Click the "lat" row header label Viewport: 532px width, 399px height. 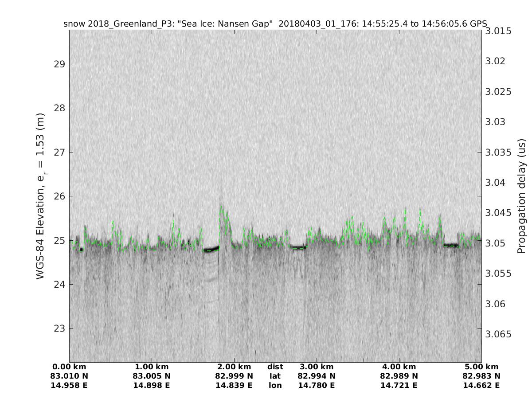[275, 376]
